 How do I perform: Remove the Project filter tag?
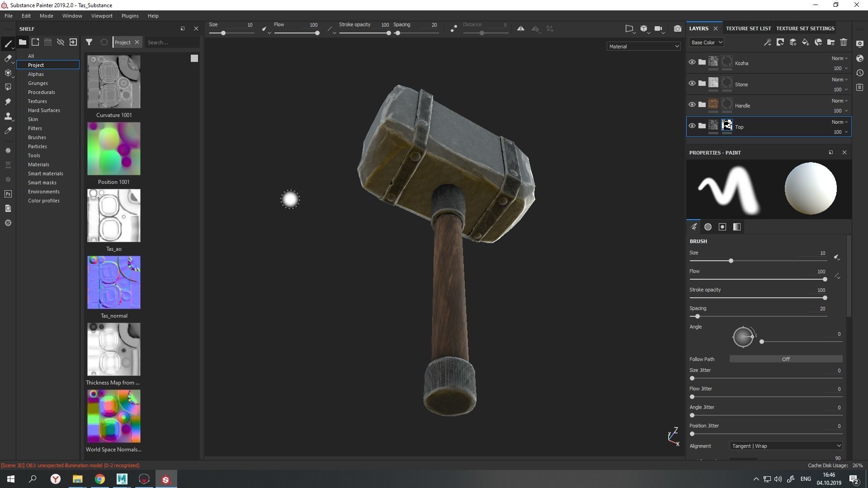(137, 42)
